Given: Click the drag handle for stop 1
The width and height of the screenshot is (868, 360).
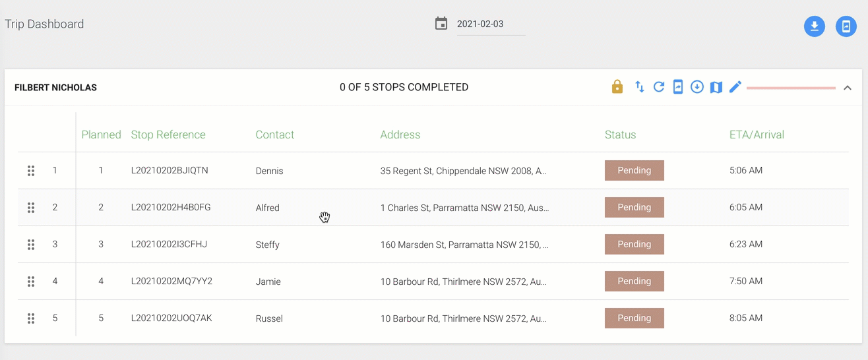Looking at the screenshot, I should [31, 171].
